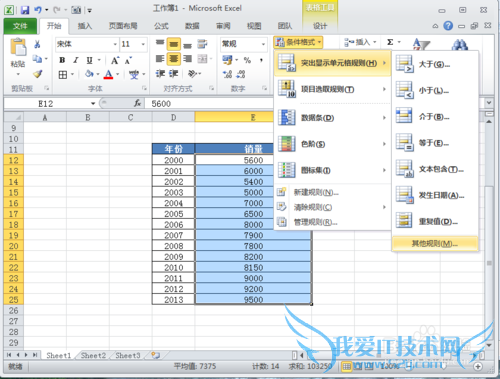Click the insert new worksheet tab icon
The image size is (500, 379).
tap(155, 355)
